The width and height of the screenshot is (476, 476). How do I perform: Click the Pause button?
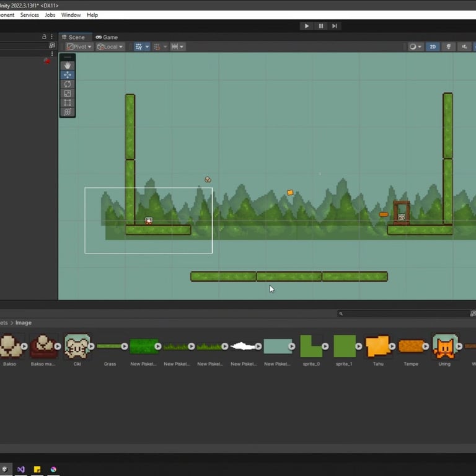pyautogui.click(x=320, y=26)
